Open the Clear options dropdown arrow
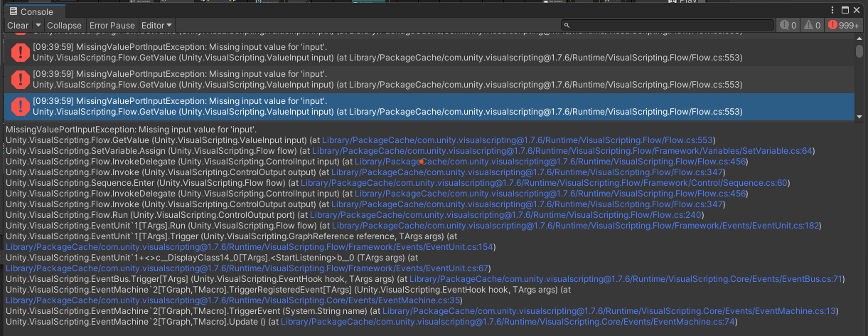The height and width of the screenshot is (336, 868). click(x=38, y=25)
